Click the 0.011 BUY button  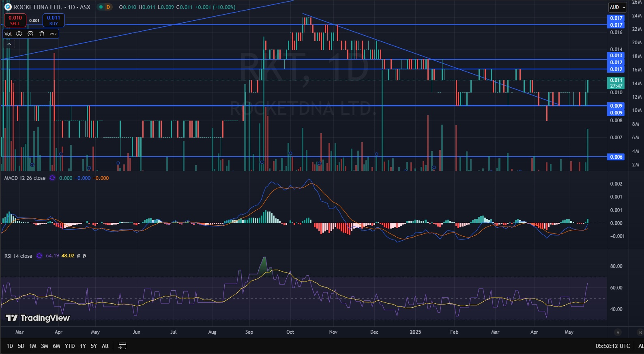[54, 20]
